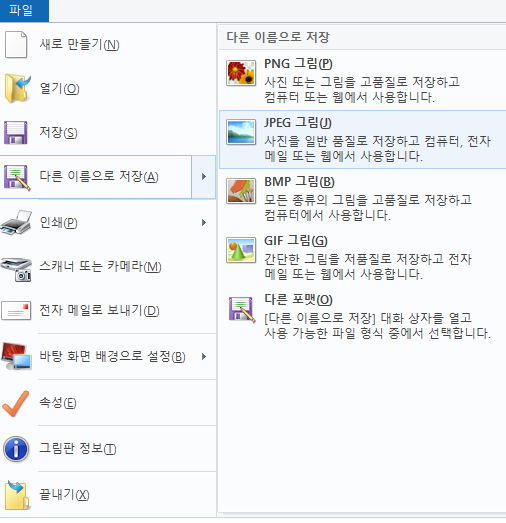506x523 pixels.
Task: Click the landscape icon for JPEG 그림
Action: [241, 132]
